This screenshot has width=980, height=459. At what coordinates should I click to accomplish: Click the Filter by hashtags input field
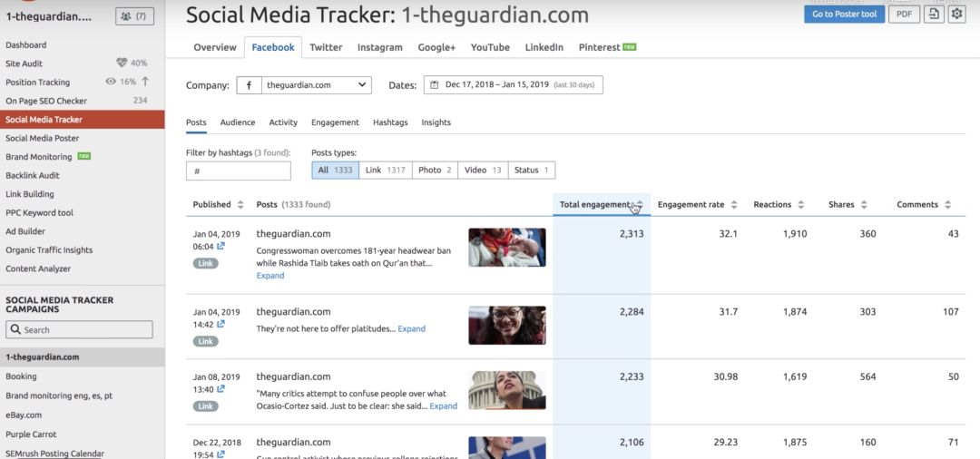(x=238, y=171)
